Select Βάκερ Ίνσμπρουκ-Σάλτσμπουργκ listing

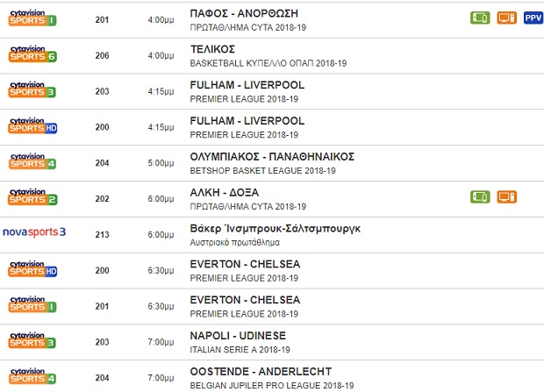pos(275,228)
